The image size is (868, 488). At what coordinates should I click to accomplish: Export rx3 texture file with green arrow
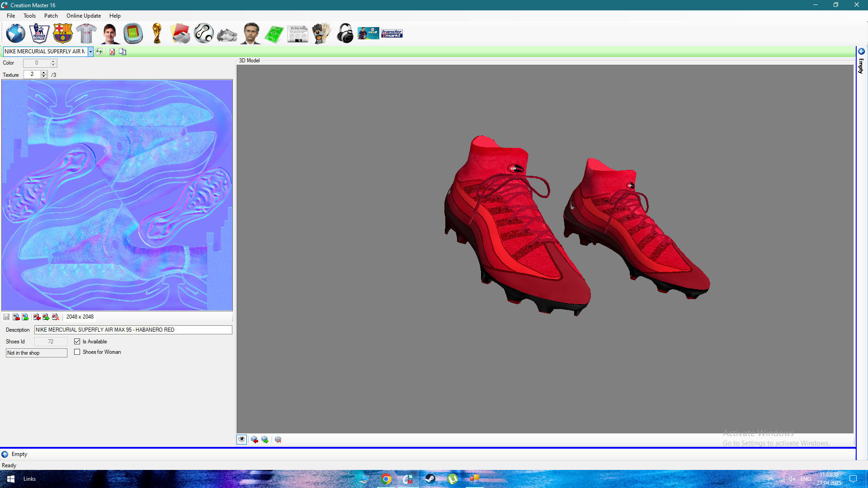tap(46, 317)
